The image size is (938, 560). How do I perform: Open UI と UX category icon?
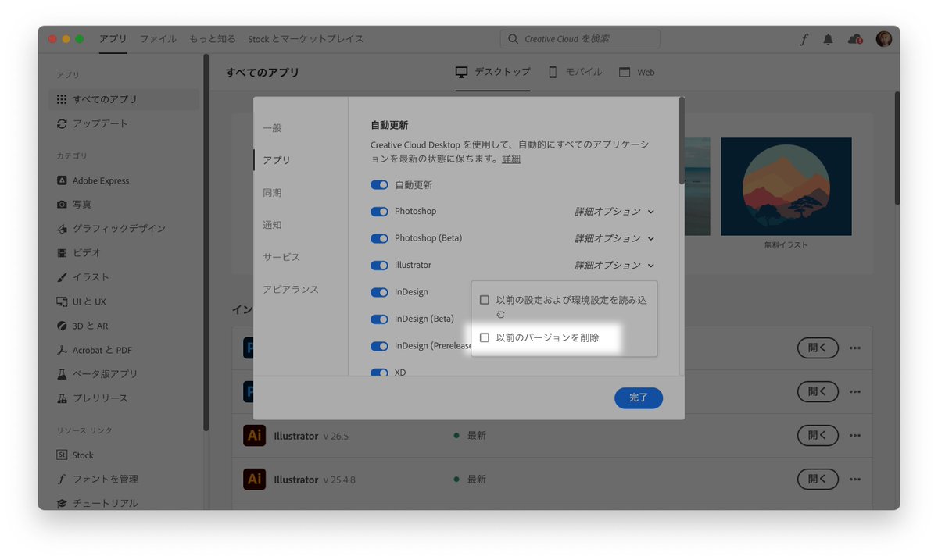click(x=62, y=301)
